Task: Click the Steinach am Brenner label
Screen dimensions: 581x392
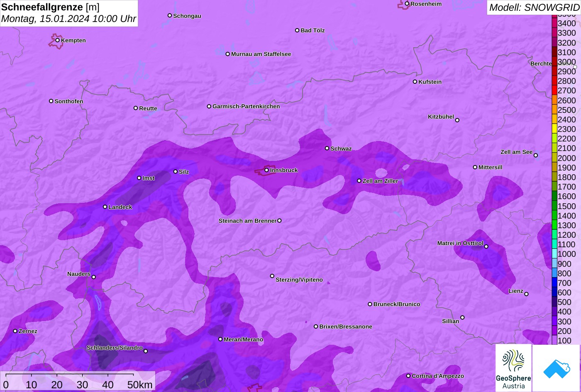Action: [x=247, y=221]
